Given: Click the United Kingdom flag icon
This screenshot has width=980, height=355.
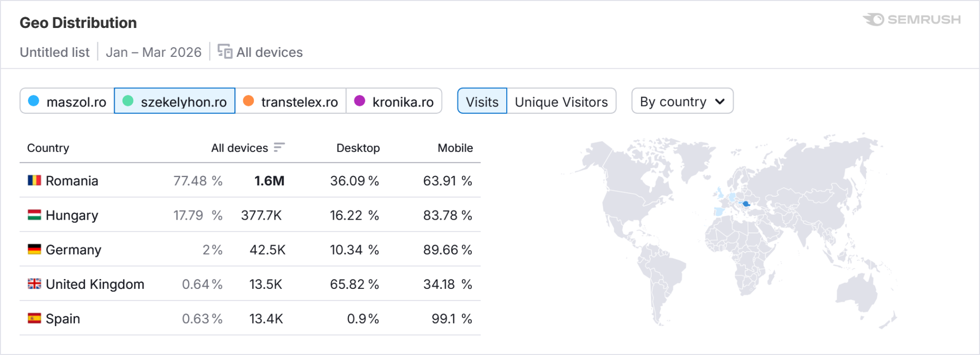Looking at the screenshot, I should 34,284.
